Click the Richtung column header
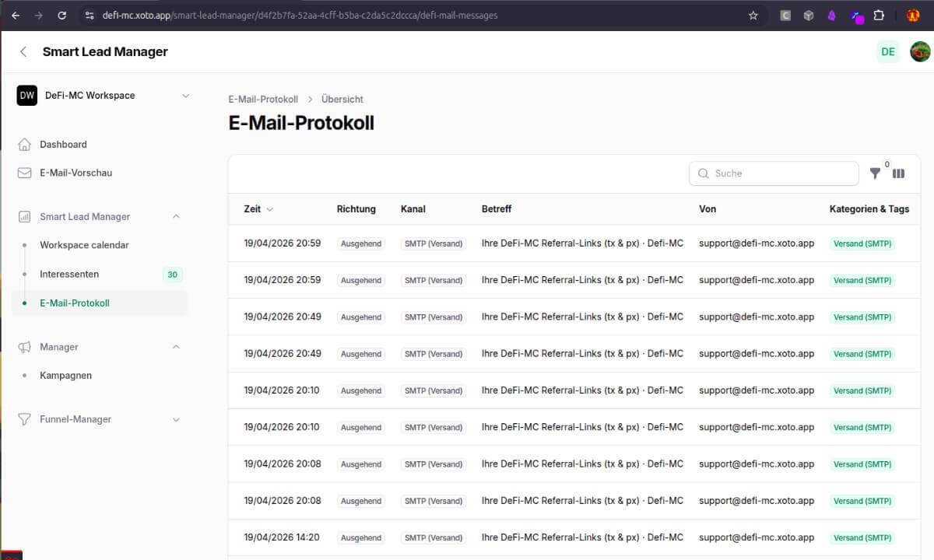 pos(356,209)
